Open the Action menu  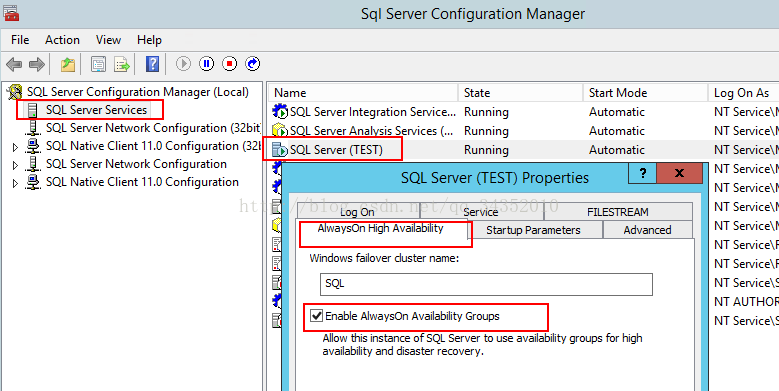point(62,40)
